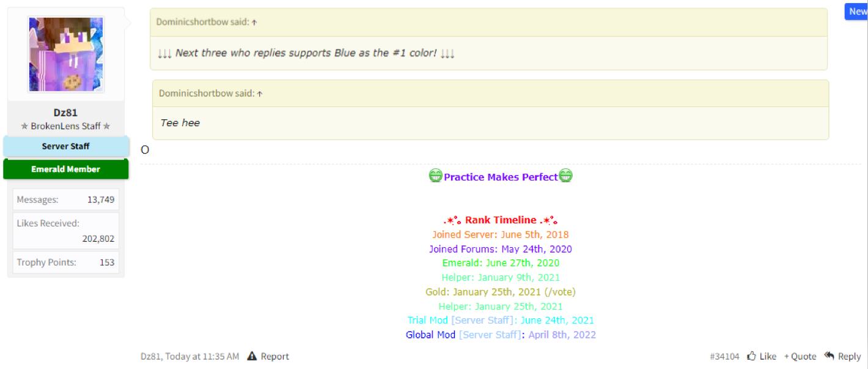The image size is (868, 369).
Task: Click the Emerald Member banner
Action: pyautogui.click(x=66, y=169)
